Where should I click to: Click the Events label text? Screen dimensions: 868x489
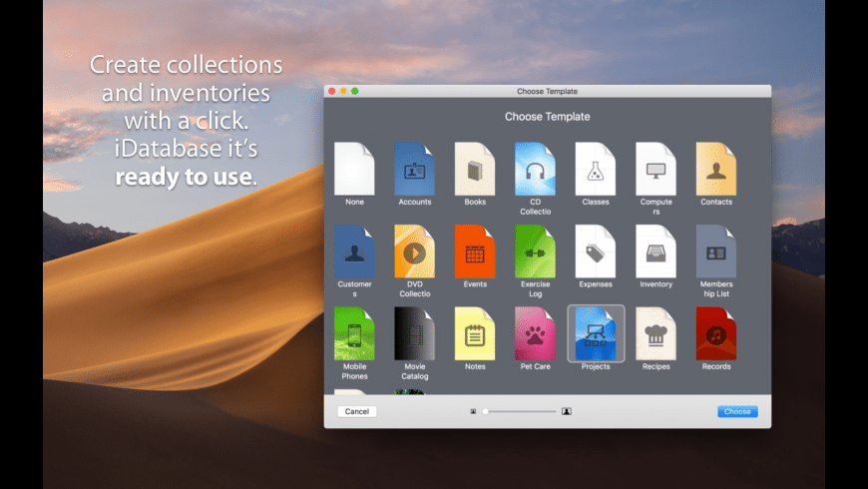click(475, 284)
